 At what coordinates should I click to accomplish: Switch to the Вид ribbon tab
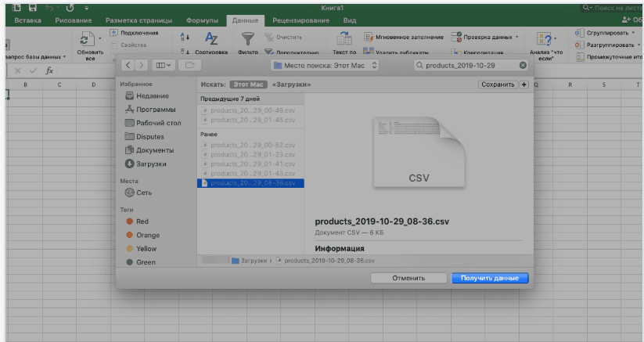350,20
